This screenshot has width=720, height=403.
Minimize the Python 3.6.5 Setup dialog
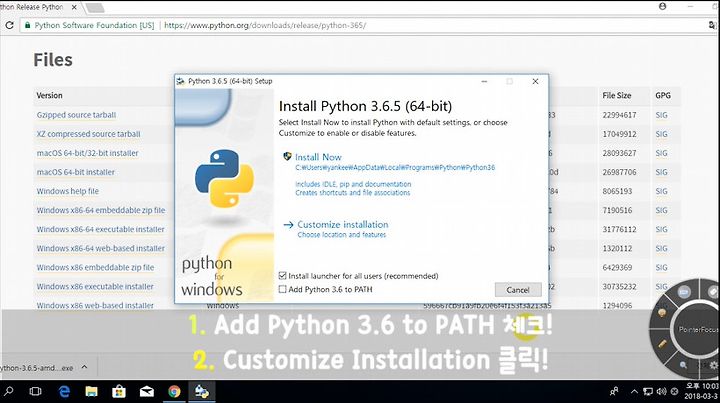tap(484, 81)
